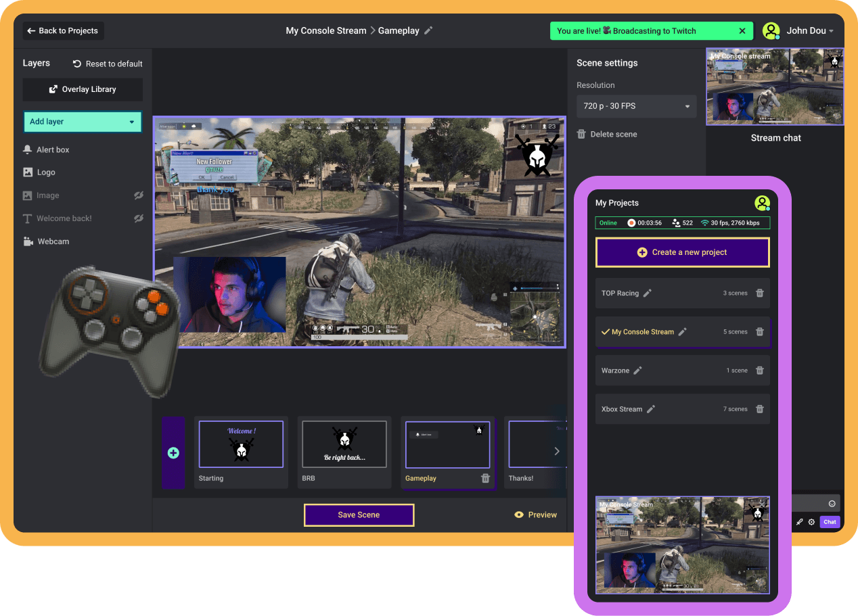Click the recording timer 00:03:56

pos(645,223)
